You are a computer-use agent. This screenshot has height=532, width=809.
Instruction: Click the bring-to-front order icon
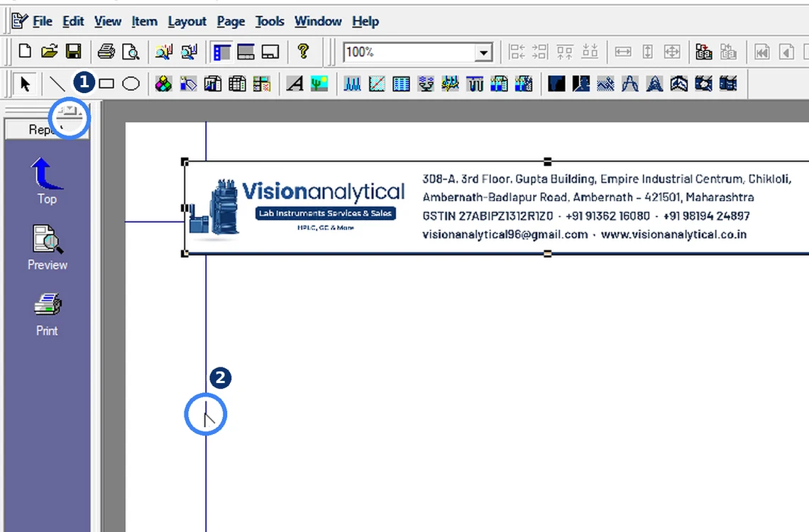coord(704,52)
